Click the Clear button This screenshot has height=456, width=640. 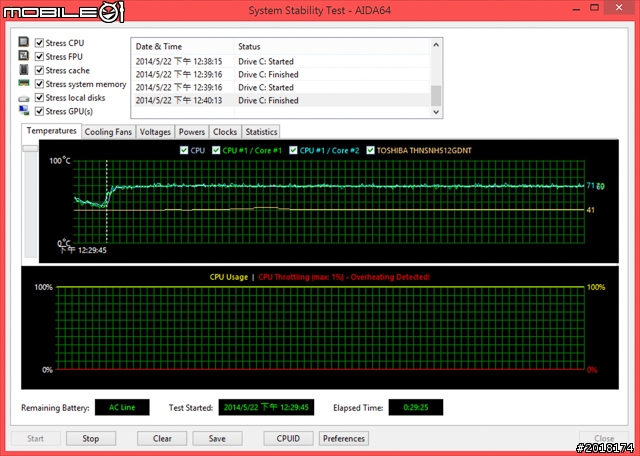(x=162, y=438)
